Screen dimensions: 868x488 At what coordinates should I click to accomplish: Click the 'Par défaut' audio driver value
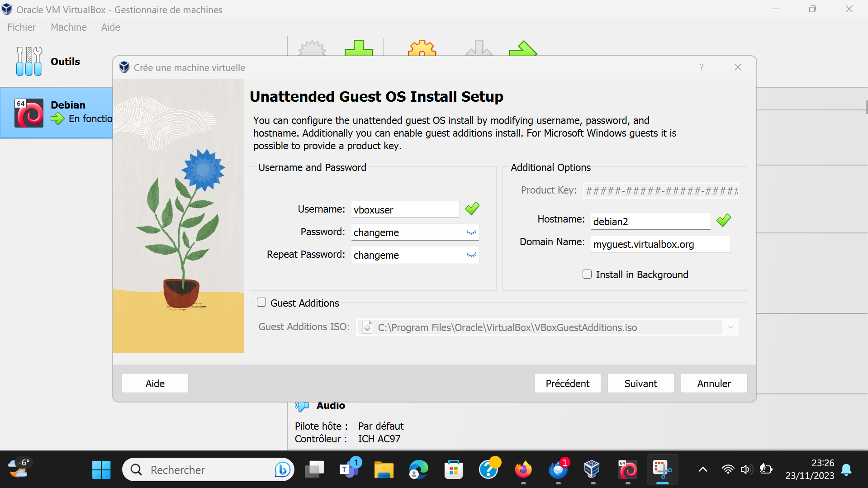click(x=381, y=426)
